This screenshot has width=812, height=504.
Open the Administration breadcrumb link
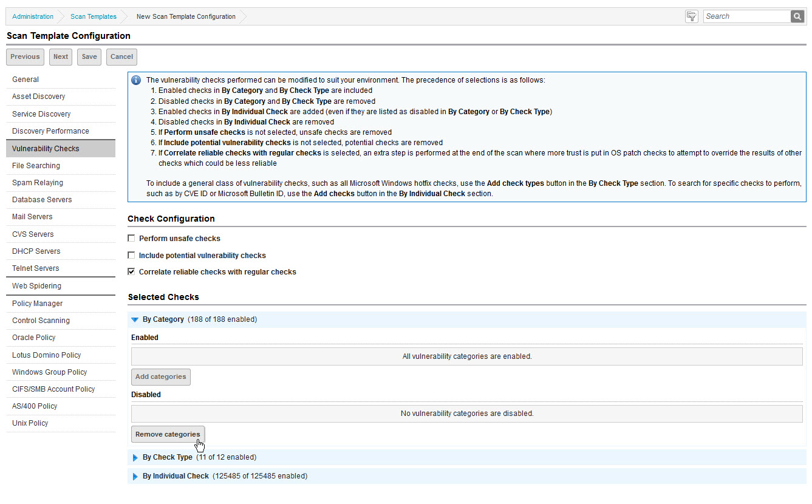click(33, 16)
